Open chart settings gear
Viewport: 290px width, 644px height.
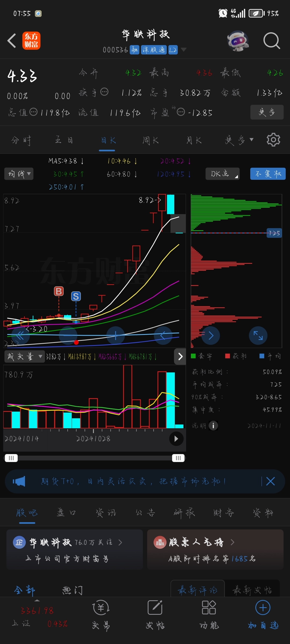[273, 140]
